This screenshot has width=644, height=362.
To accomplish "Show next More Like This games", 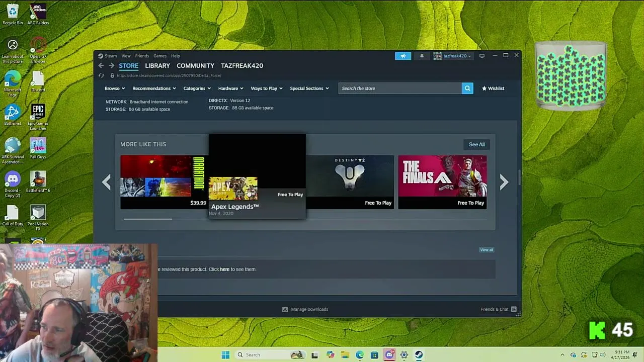I will [x=504, y=182].
